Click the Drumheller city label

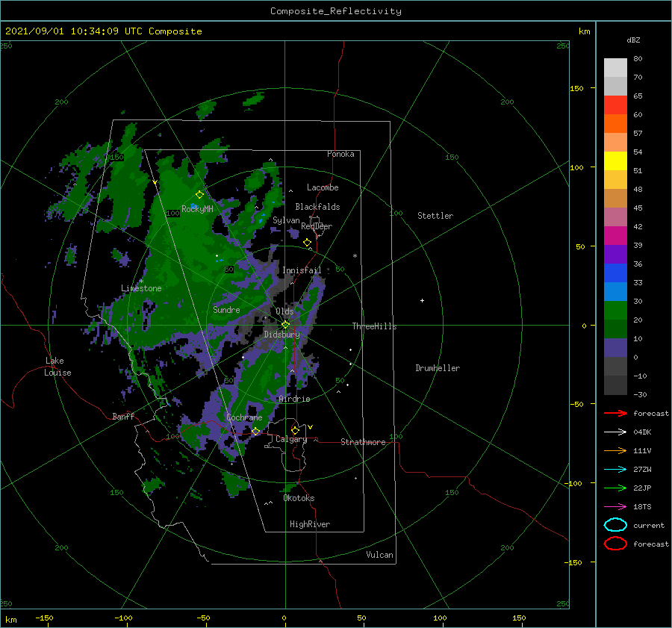tap(438, 368)
